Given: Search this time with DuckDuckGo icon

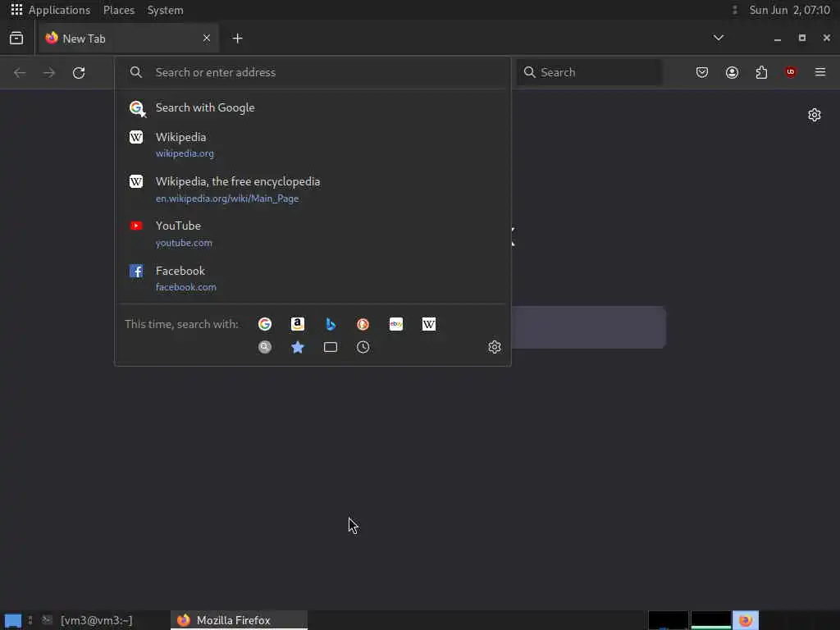Looking at the screenshot, I should click(363, 324).
